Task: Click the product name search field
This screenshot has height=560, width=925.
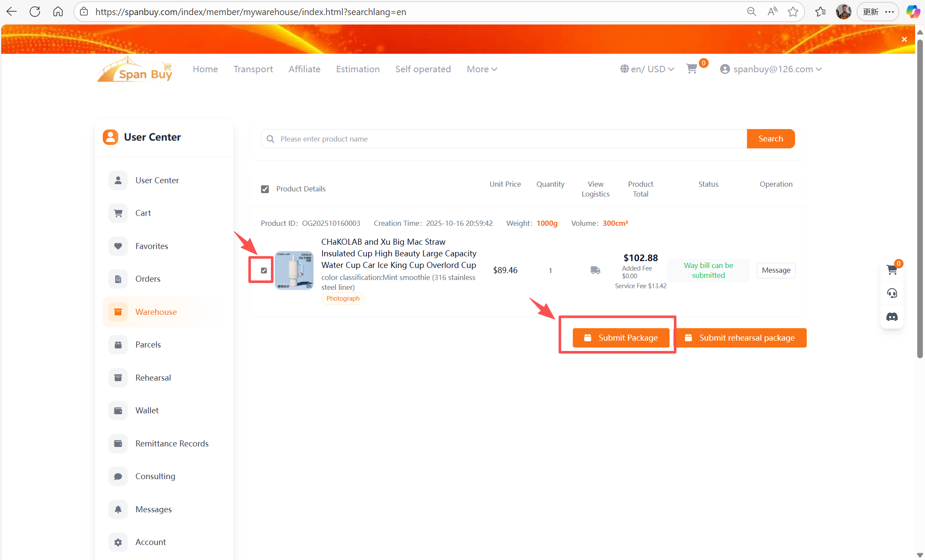Action: coord(503,139)
